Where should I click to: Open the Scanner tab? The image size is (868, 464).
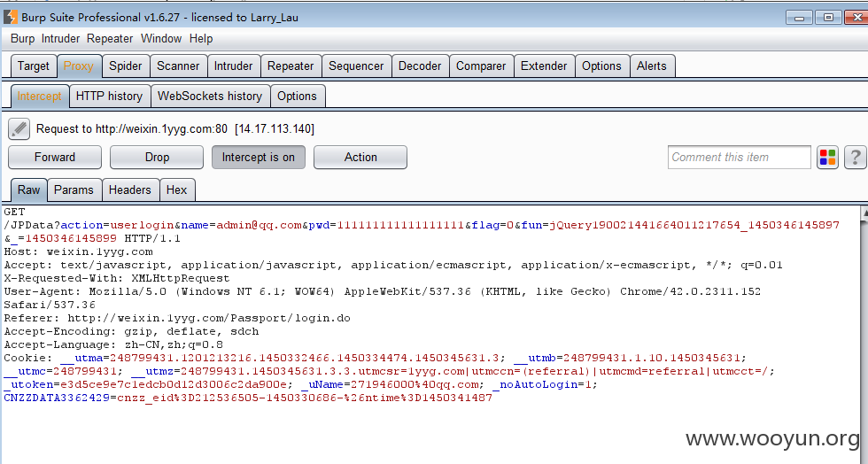(178, 66)
